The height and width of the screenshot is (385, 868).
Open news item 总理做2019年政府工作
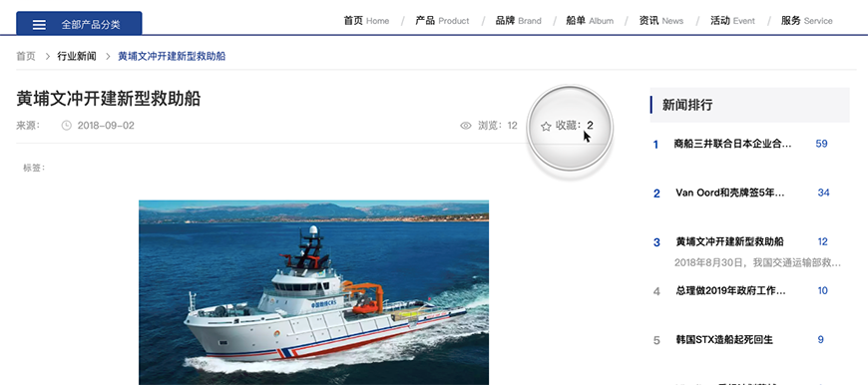click(x=730, y=290)
